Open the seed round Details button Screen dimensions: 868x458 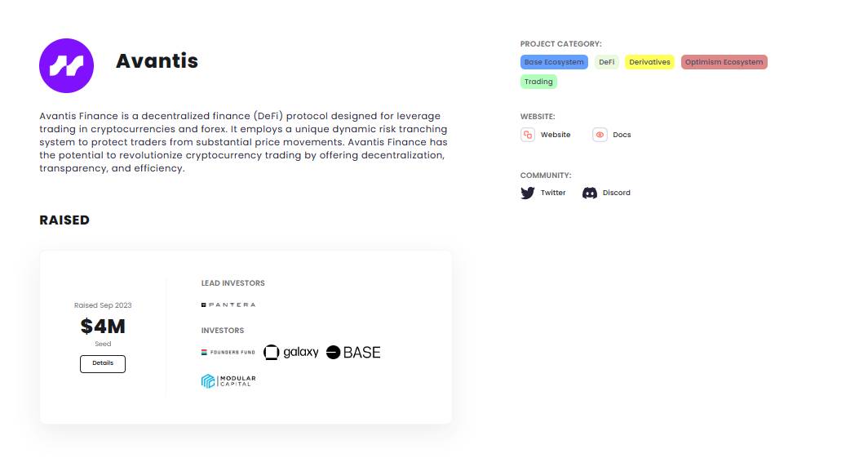tap(103, 364)
